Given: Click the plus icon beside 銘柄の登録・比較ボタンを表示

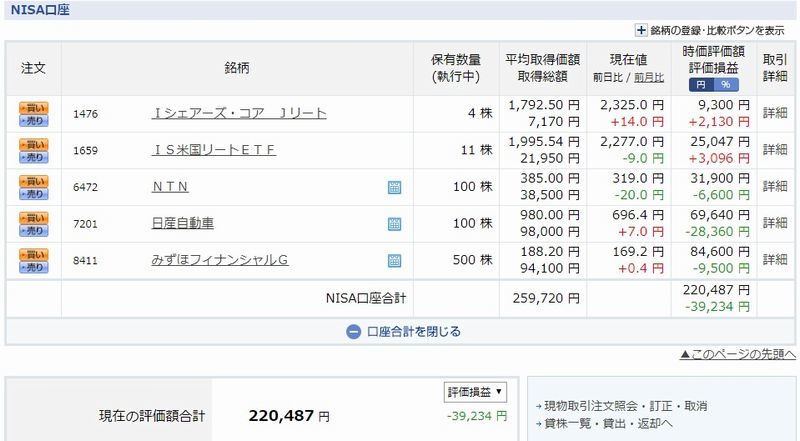Looking at the screenshot, I should tap(641, 30).
